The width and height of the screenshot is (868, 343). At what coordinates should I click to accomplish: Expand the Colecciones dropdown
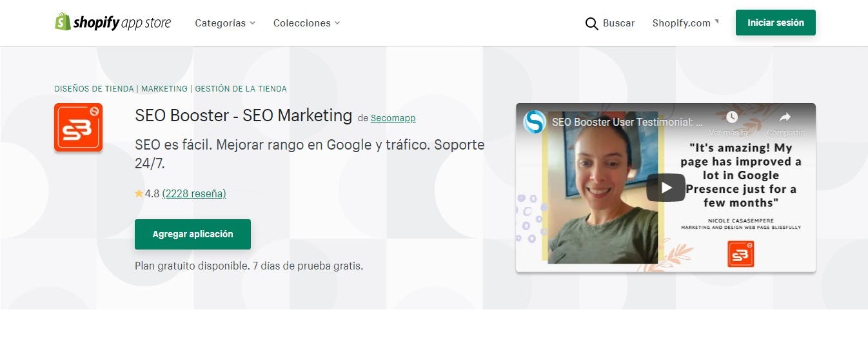pyautogui.click(x=306, y=23)
